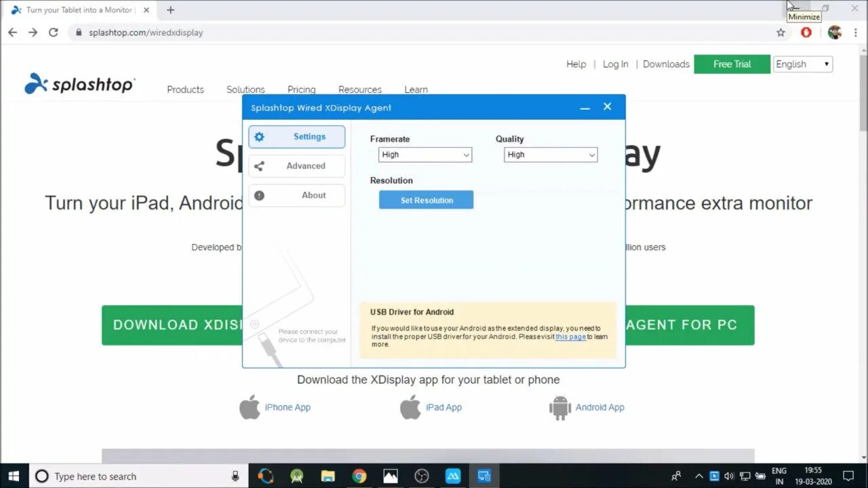Viewport: 868px width, 488px height.
Task: Click the iPhone App Apple icon
Action: tap(250, 407)
